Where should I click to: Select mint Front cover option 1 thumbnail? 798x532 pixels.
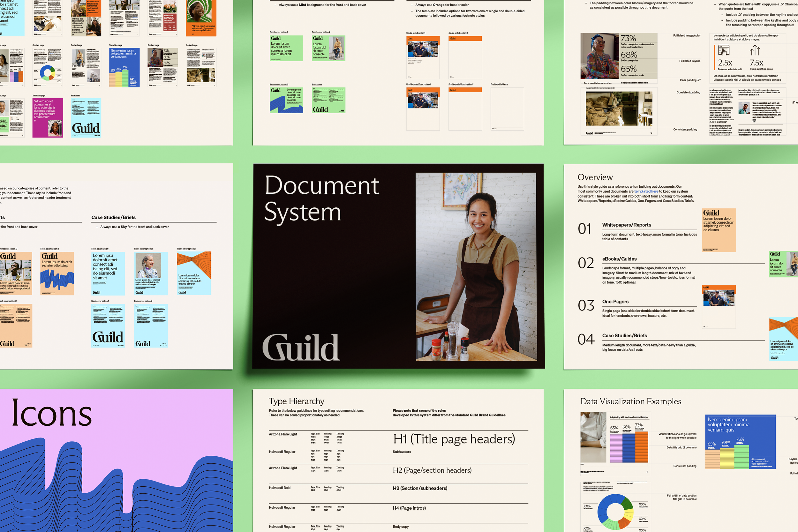click(286, 48)
